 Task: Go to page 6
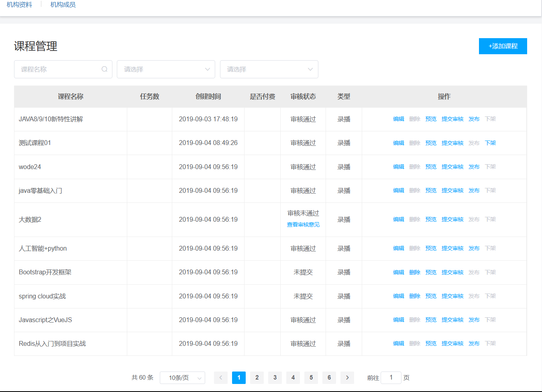(329, 378)
